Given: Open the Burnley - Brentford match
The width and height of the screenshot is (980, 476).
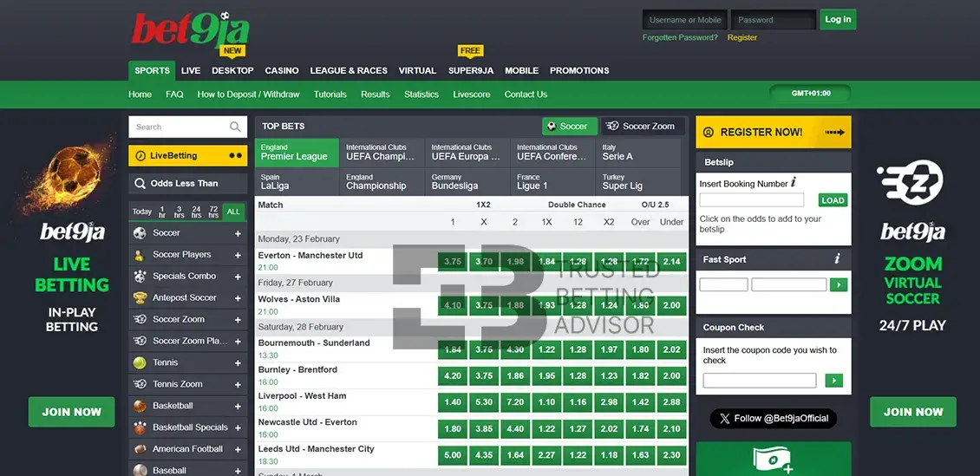Looking at the screenshot, I should (297, 370).
